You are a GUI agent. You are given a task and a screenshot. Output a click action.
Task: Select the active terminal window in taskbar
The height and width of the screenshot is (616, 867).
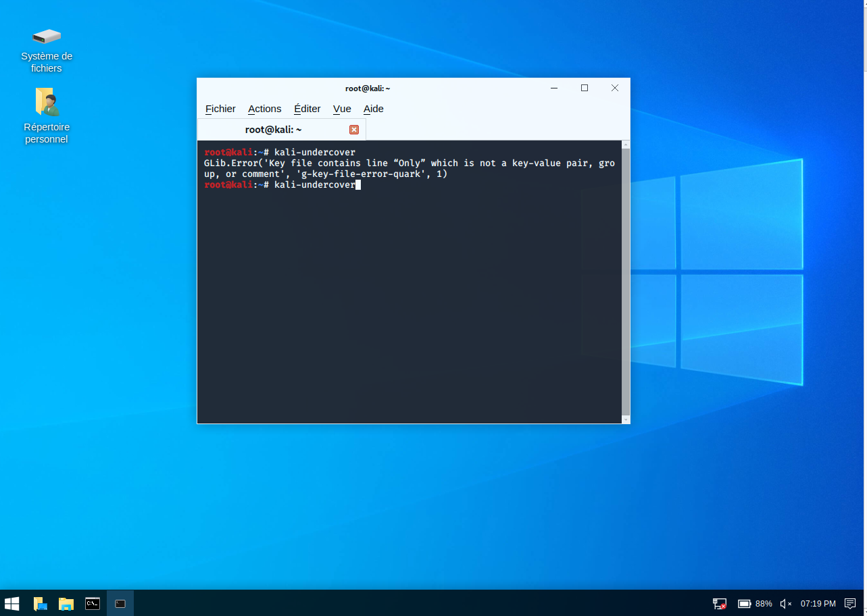click(120, 603)
